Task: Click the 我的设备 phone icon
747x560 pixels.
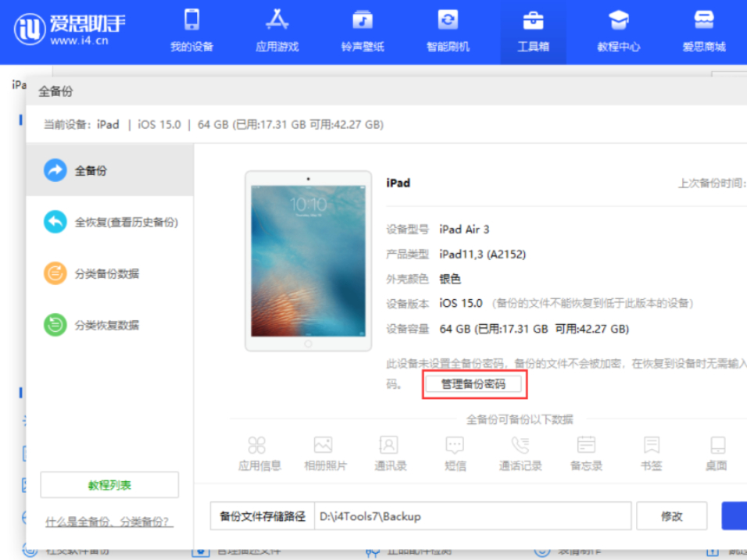Action: [191, 20]
